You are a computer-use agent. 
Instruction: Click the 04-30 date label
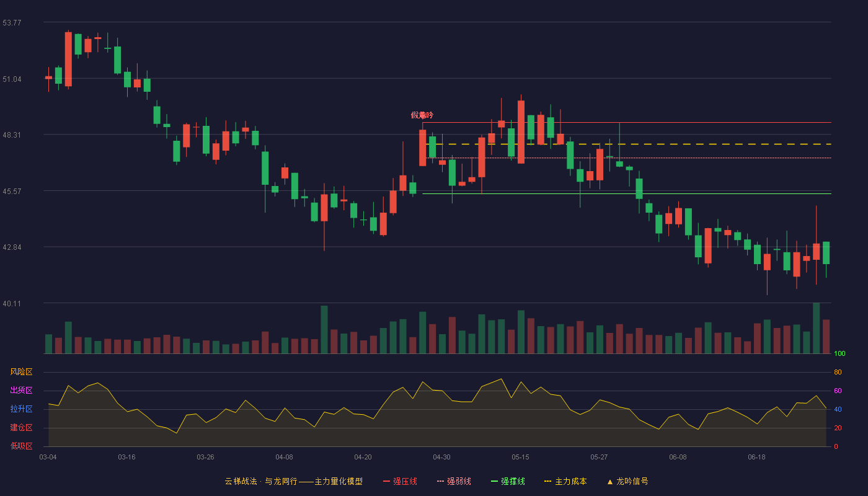click(x=441, y=457)
